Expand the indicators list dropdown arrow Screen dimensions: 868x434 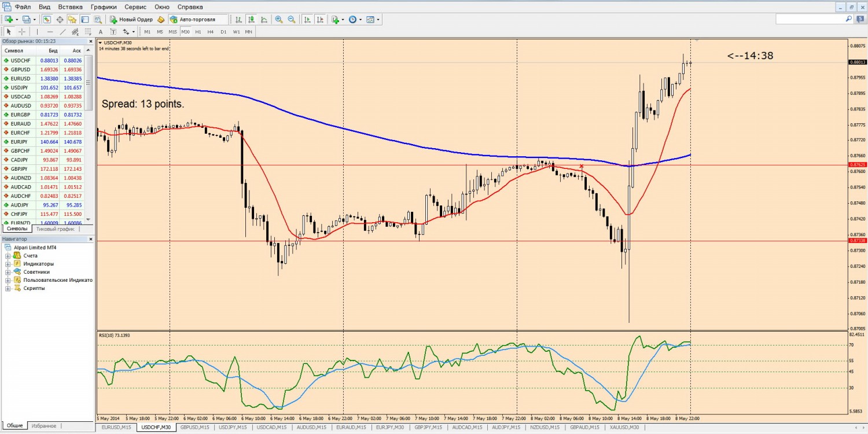[x=343, y=19]
